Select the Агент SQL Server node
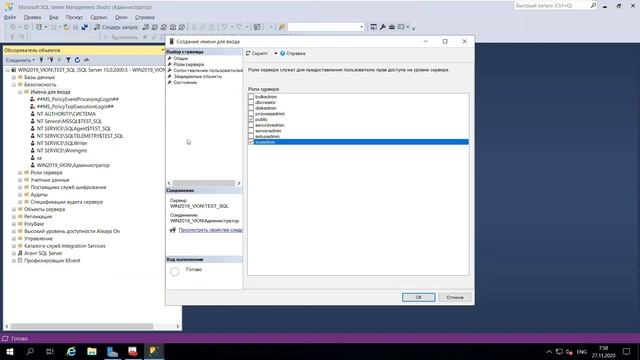The image size is (640, 360). 43,253
